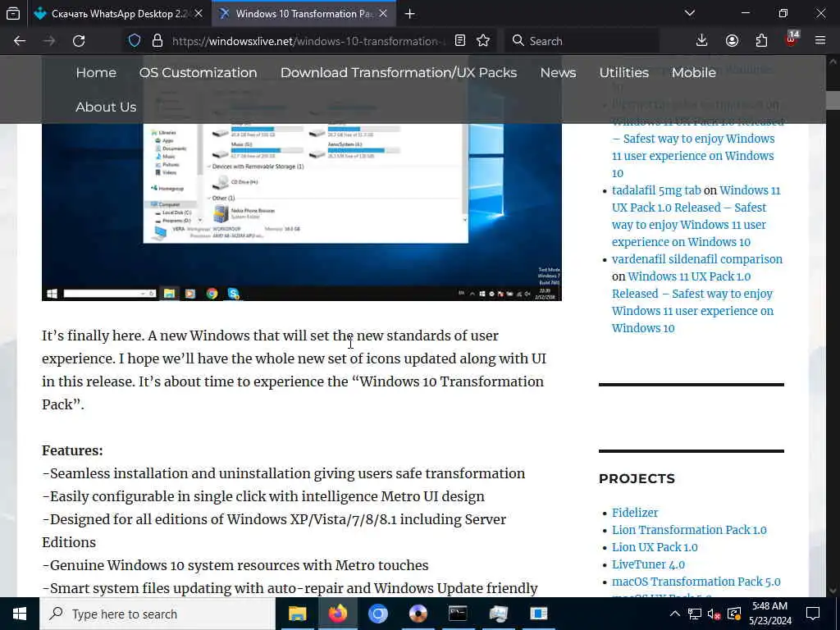Reload the current page
Screen dimensions: 840x630
pos(79,41)
